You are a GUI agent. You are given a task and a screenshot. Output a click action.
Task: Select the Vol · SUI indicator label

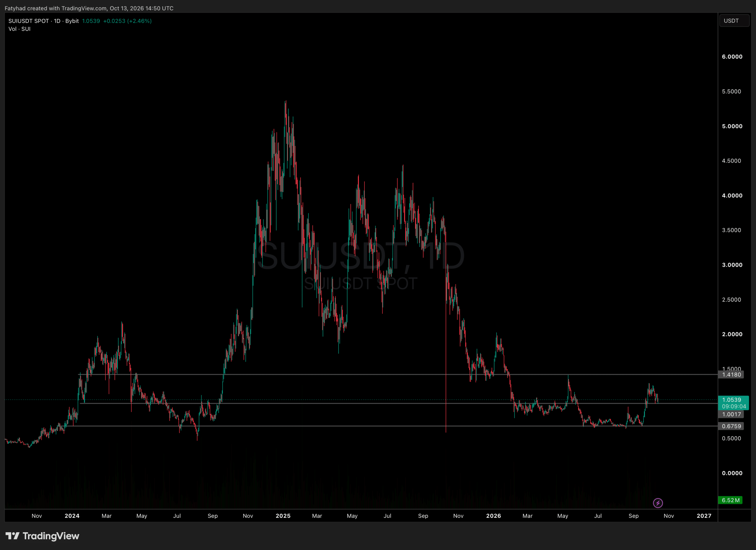click(19, 29)
